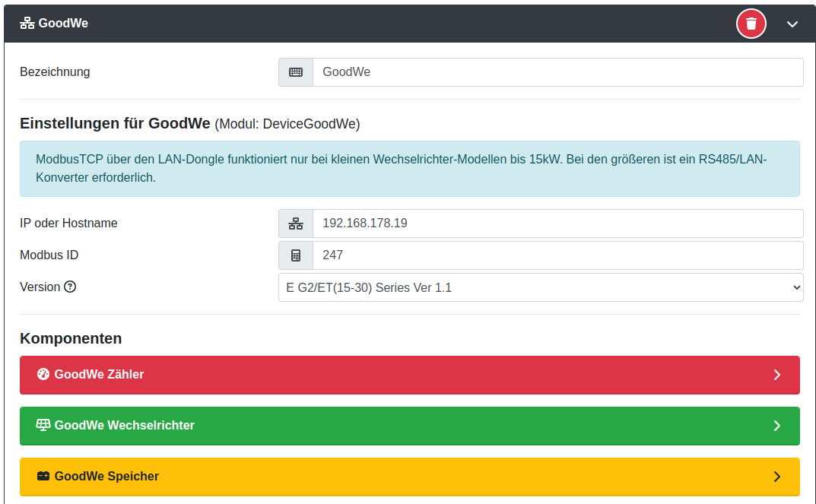Click battery icon on GoodWe Speicher
This screenshot has height=504, width=816.
click(43, 476)
